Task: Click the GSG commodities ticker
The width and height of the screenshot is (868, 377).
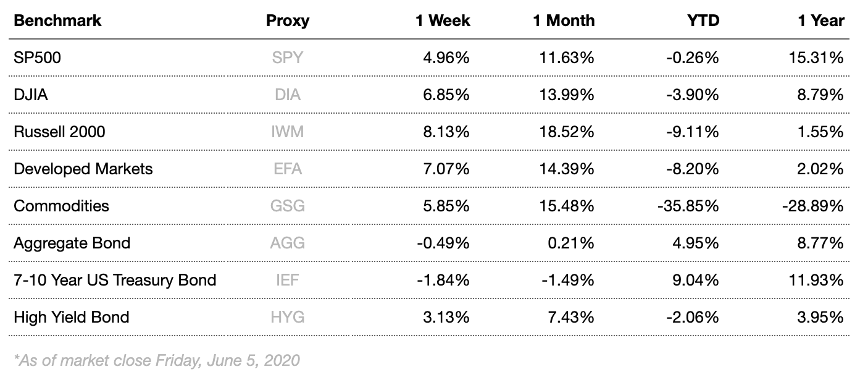Action: [x=287, y=206]
